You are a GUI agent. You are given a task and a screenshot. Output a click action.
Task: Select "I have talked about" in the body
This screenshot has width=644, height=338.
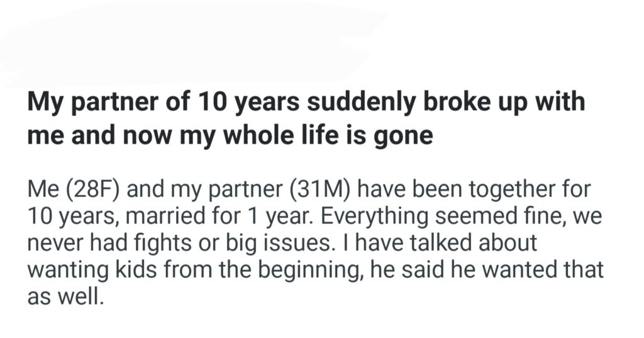448,242
